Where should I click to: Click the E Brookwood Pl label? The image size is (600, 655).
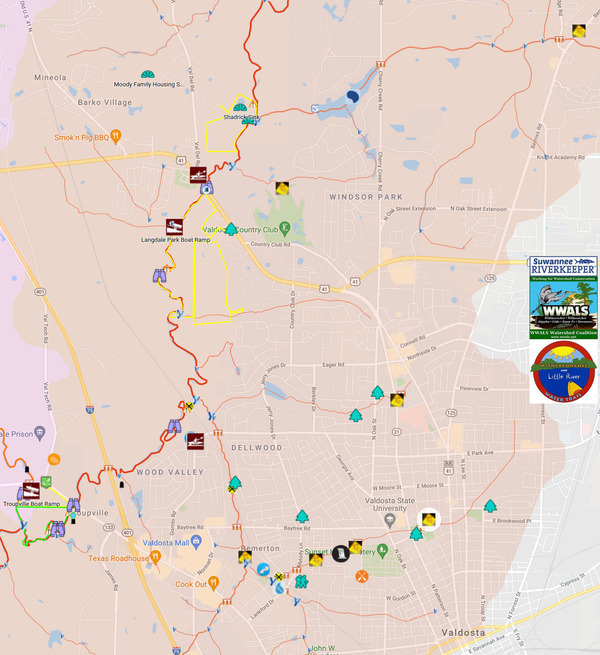click(512, 521)
